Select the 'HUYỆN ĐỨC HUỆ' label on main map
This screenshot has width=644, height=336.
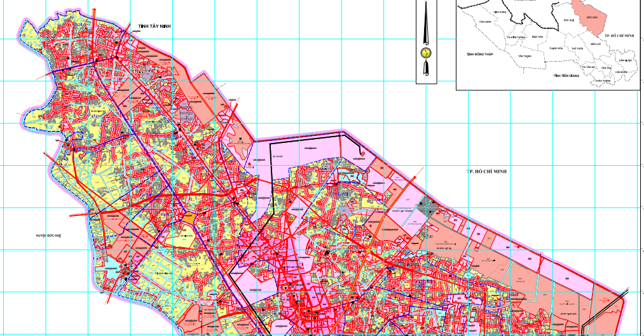(48, 236)
